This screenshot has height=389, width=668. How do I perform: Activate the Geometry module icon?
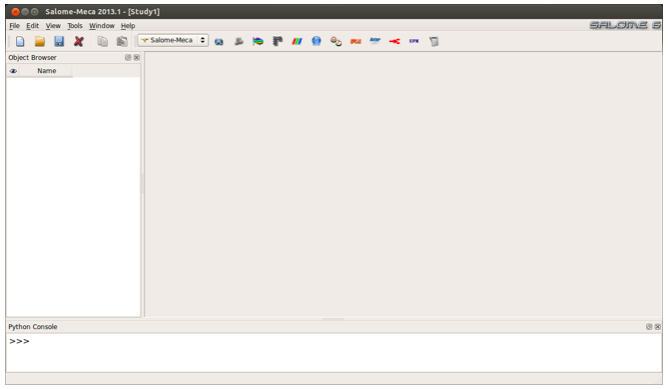(x=219, y=41)
